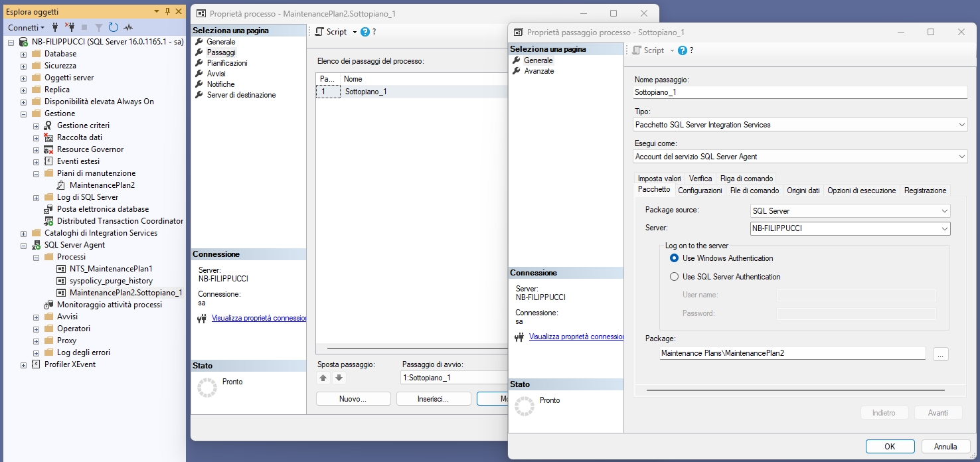Screen dimensions: 980x462
Task: Open the Pianificazioni page in Proprietà processo
Action: (x=226, y=63)
